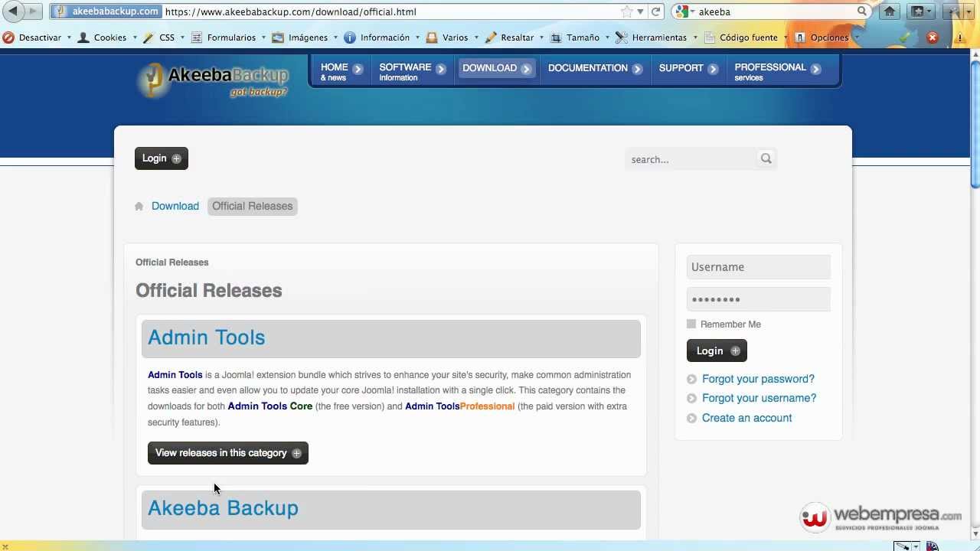Open the SOFTWARE Information menu
Screen dimensions: 980x551
(x=412, y=71)
